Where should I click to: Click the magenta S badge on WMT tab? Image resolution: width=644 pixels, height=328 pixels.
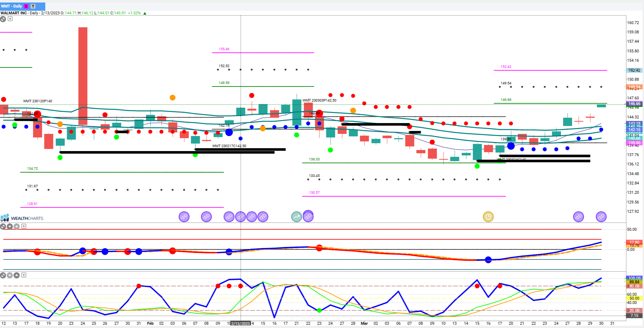pyautogui.click(x=26, y=6)
